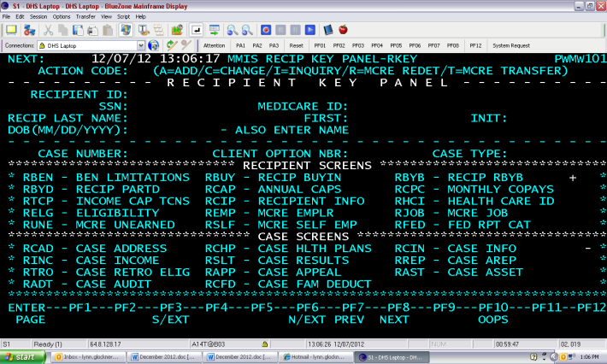This screenshot has width=607, height=364.
Task: Click the blue book help icon
Action: click(328, 30)
